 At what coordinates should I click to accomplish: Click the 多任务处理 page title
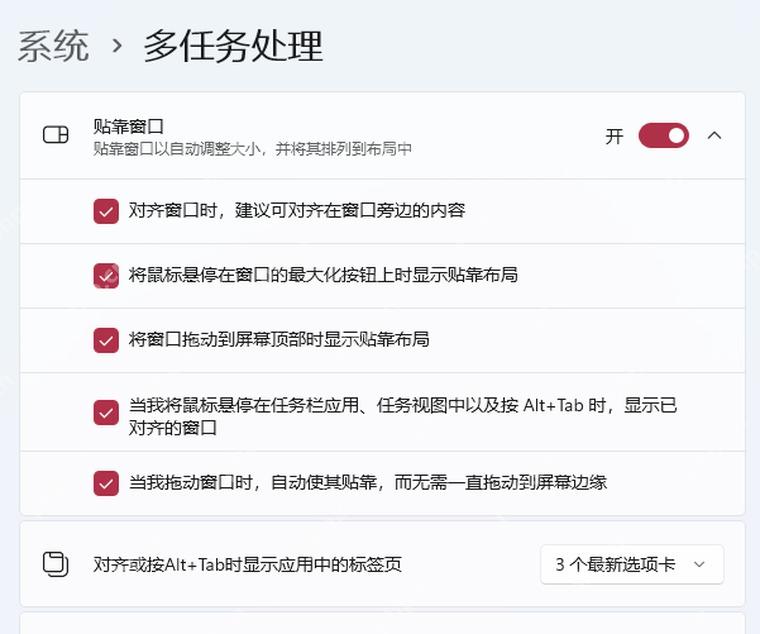(233, 46)
